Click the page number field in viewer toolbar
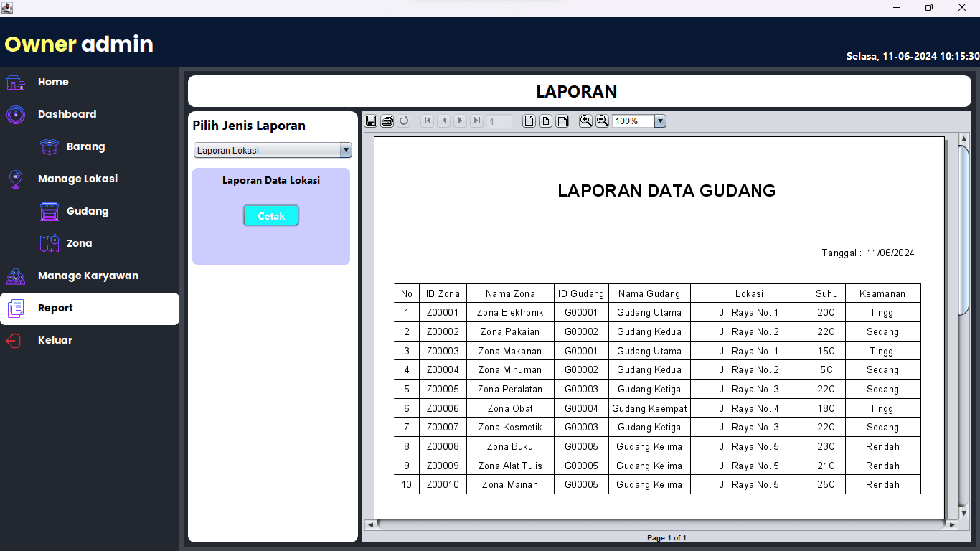This screenshot has height=551, width=980. pos(499,121)
